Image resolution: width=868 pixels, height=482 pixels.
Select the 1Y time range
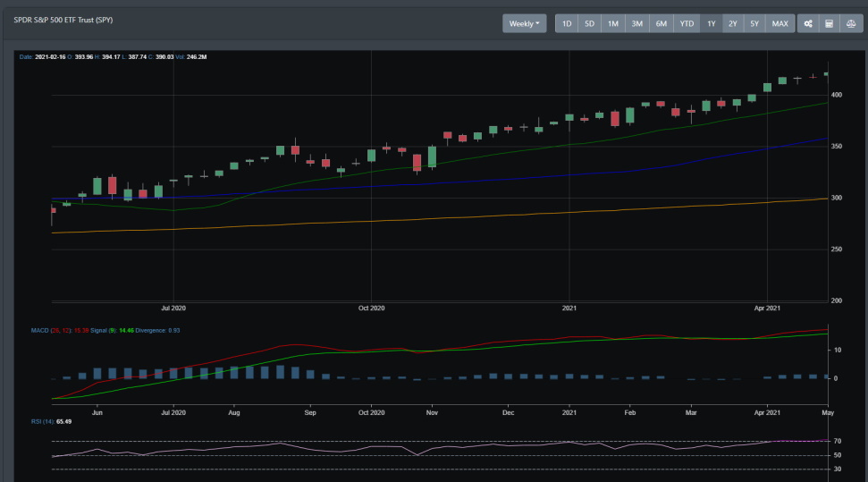[x=712, y=24]
